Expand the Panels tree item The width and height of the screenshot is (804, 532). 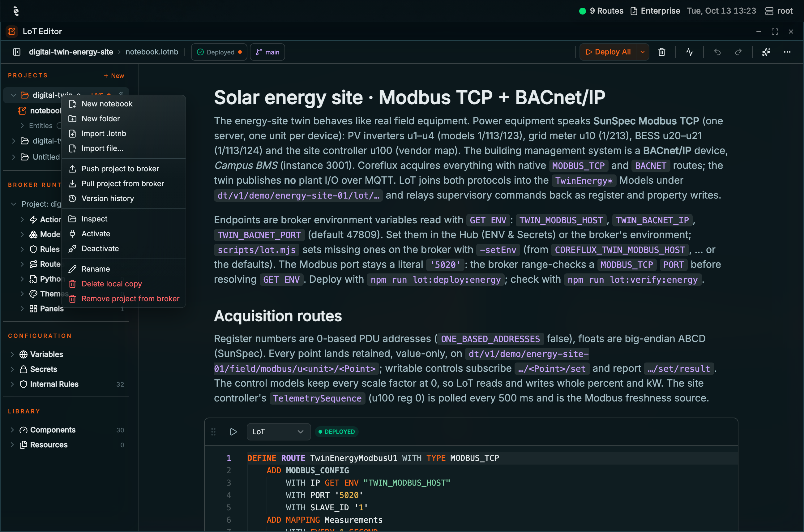coord(22,308)
